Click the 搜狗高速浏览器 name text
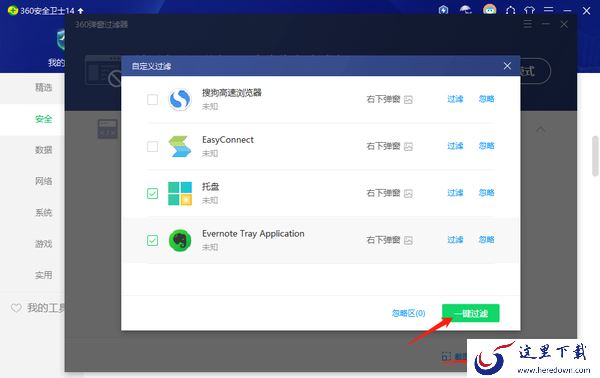Screen dimensions: 600x378 coord(232,93)
